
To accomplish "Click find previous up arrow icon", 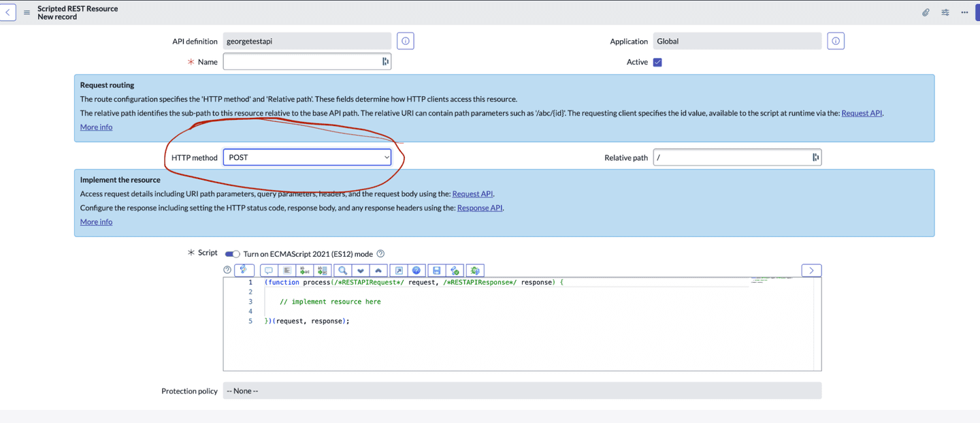I will 378,270.
